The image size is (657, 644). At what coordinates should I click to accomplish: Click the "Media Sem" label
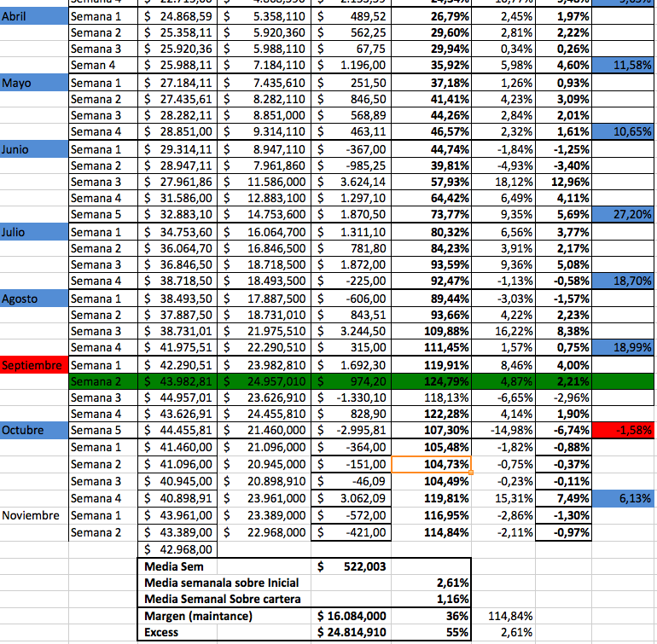[174, 566]
